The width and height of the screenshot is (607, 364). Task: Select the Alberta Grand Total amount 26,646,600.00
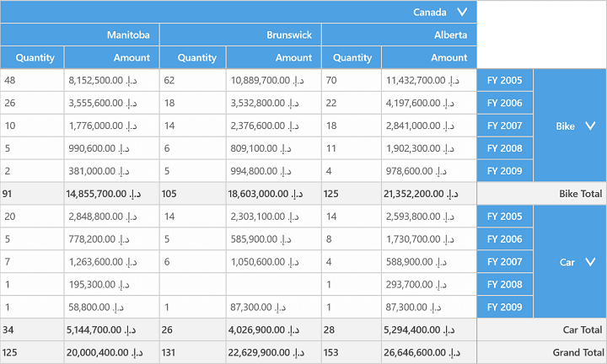coord(429,352)
